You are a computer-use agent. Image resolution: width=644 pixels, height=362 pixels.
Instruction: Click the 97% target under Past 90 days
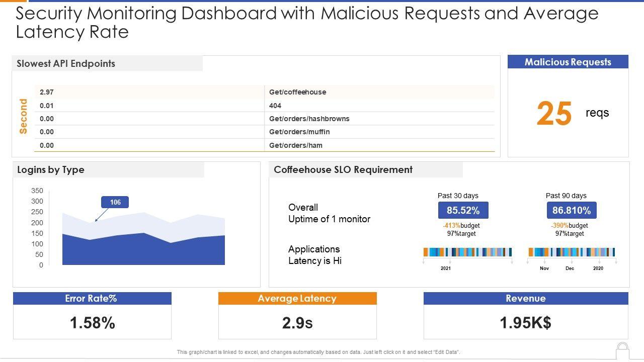(x=570, y=234)
